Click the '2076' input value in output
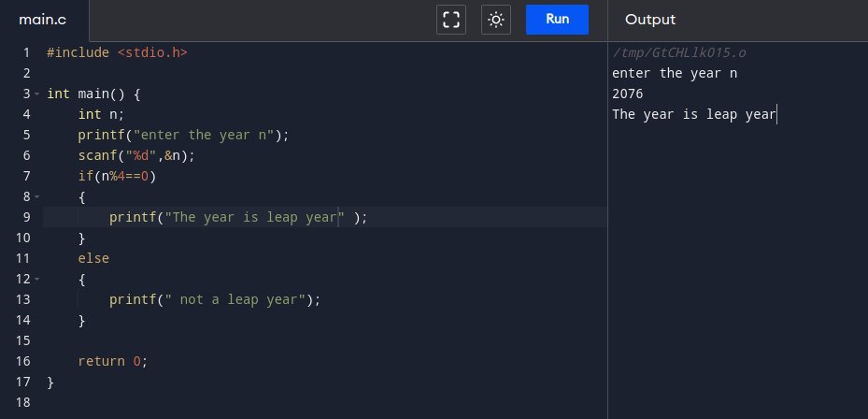Viewport: 868px width, 419px height. (628, 94)
